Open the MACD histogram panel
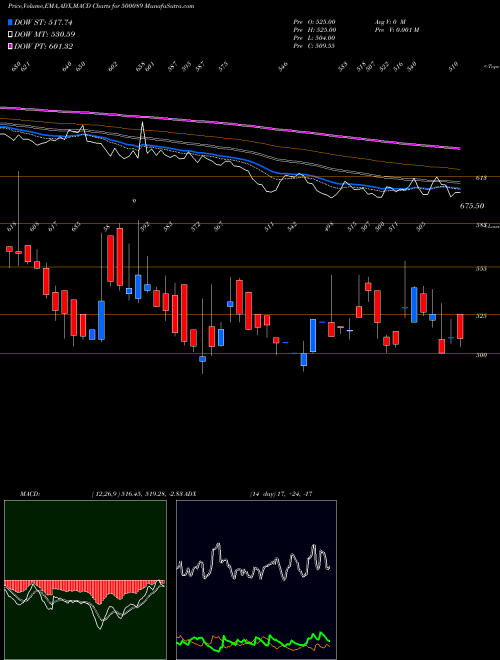This screenshot has height=660, width=500. [x=85, y=580]
